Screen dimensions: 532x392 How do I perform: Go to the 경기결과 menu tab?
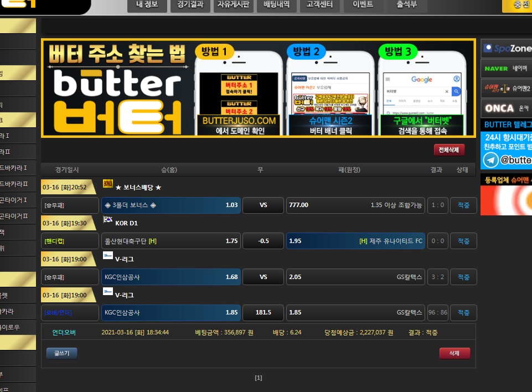pos(190,5)
